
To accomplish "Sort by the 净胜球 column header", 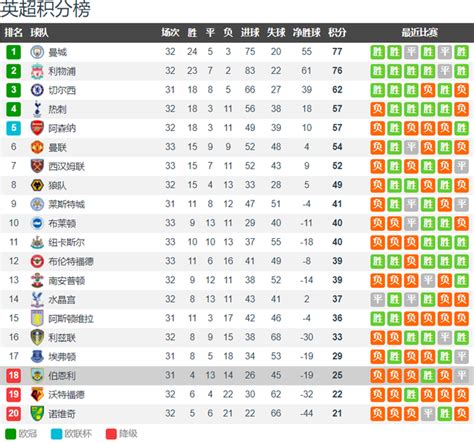I will point(306,32).
